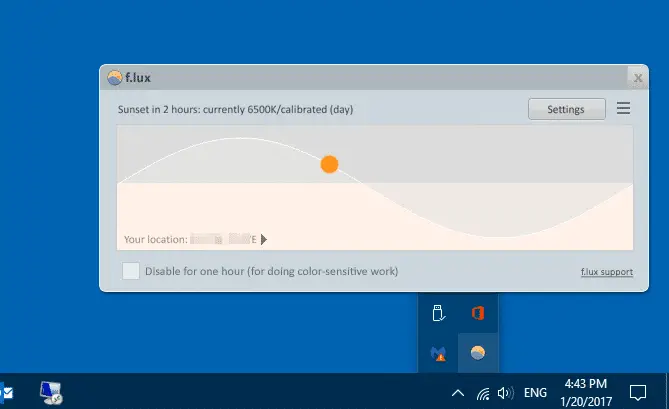Viewport: 669px width, 409px height.
Task: Click the Office tray icon
Action: pos(478,313)
